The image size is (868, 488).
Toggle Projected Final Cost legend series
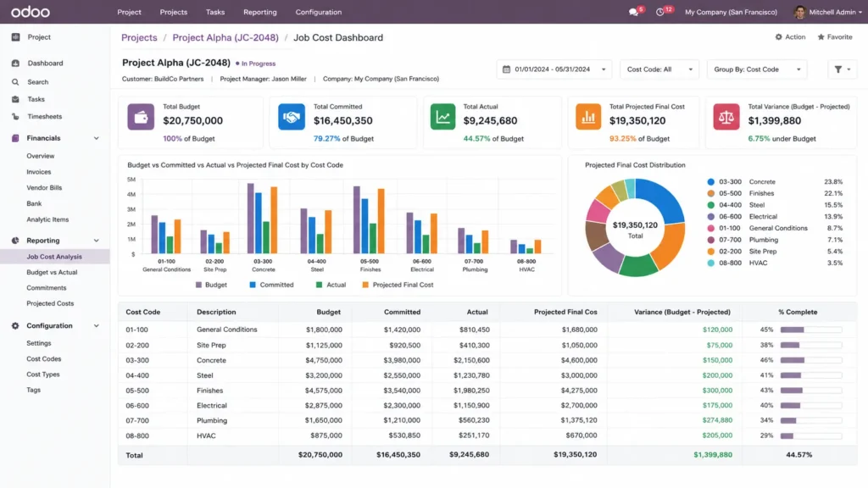point(398,285)
